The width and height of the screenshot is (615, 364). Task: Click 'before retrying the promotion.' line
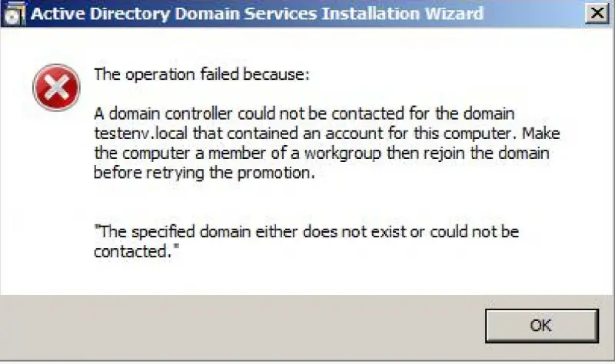coord(204,173)
